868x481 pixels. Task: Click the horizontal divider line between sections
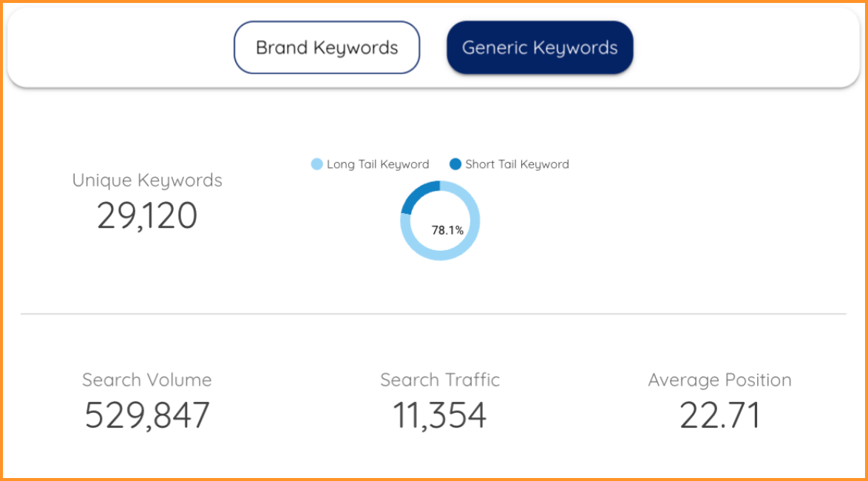tap(433, 314)
